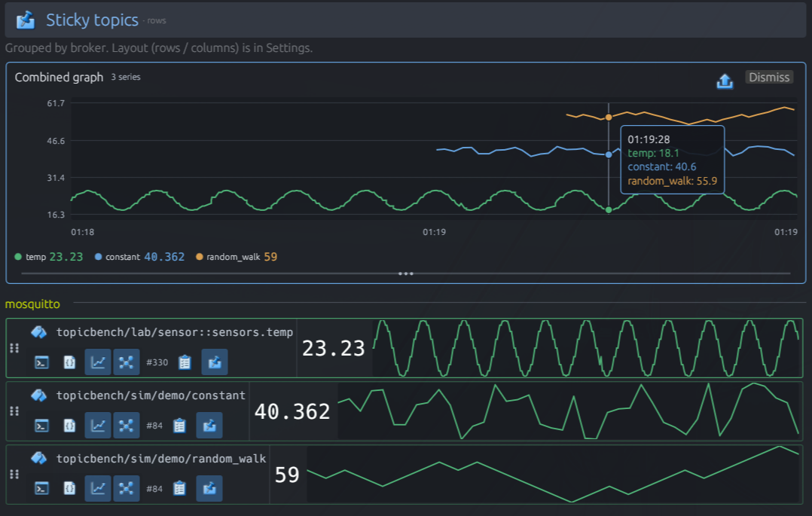This screenshot has height=516, width=812.
Task: Click the 40.362 value in the graph legend
Action: click(164, 257)
